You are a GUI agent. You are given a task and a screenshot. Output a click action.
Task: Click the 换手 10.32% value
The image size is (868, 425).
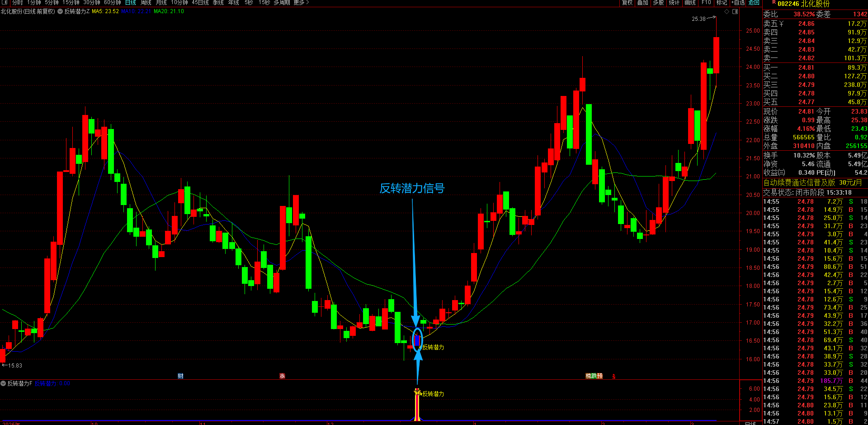pos(804,155)
